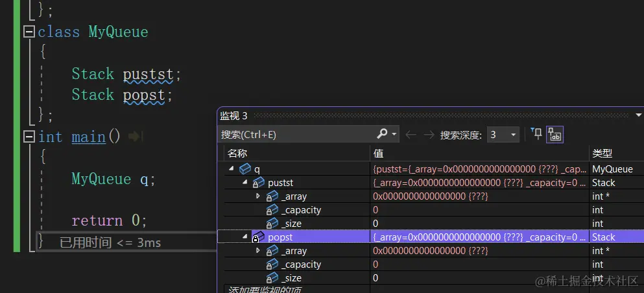
Task: Toggle the data tips ab icon in watch toolbar
Action: point(555,135)
